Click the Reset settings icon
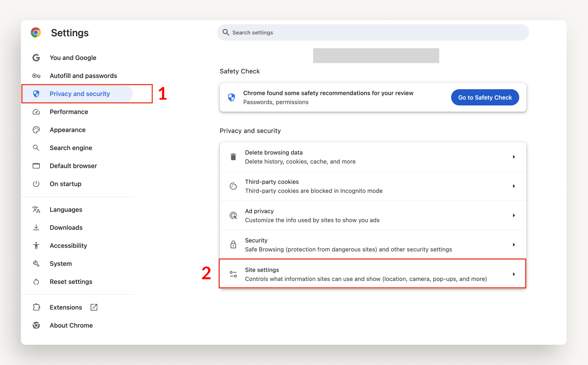 point(36,282)
